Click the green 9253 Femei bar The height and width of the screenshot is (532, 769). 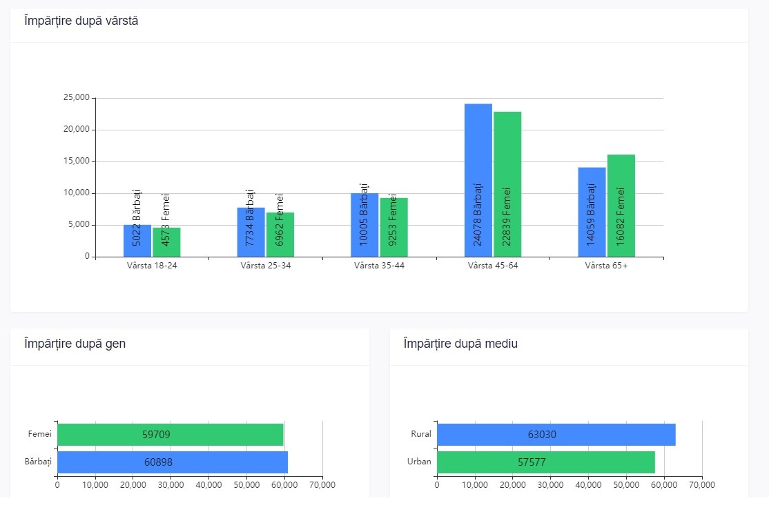[393, 228]
